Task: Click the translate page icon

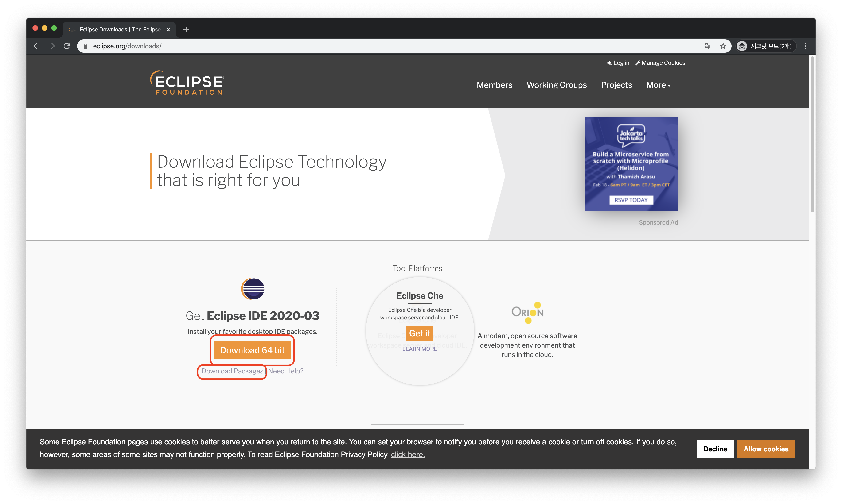Action: [x=708, y=46]
